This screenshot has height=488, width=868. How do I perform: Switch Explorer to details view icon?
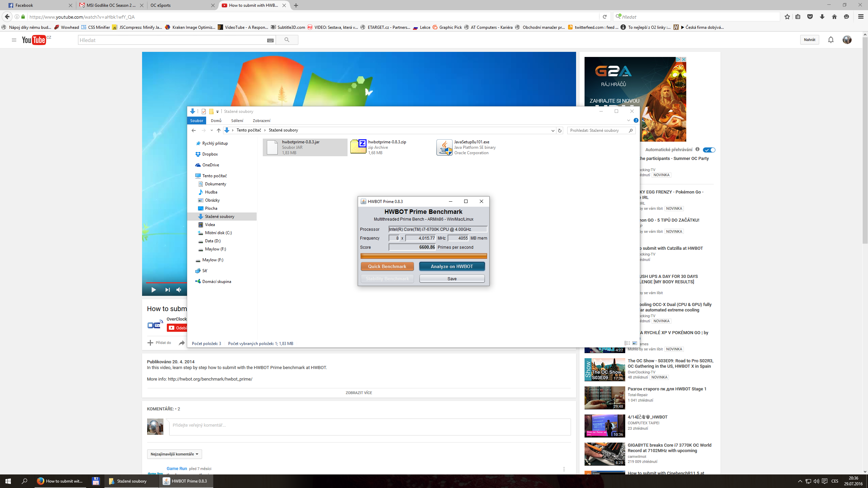point(627,343)
